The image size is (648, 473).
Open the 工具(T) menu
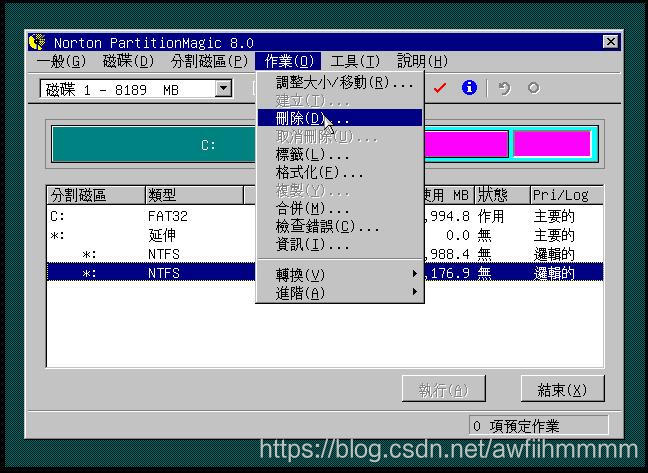[355, 62]
